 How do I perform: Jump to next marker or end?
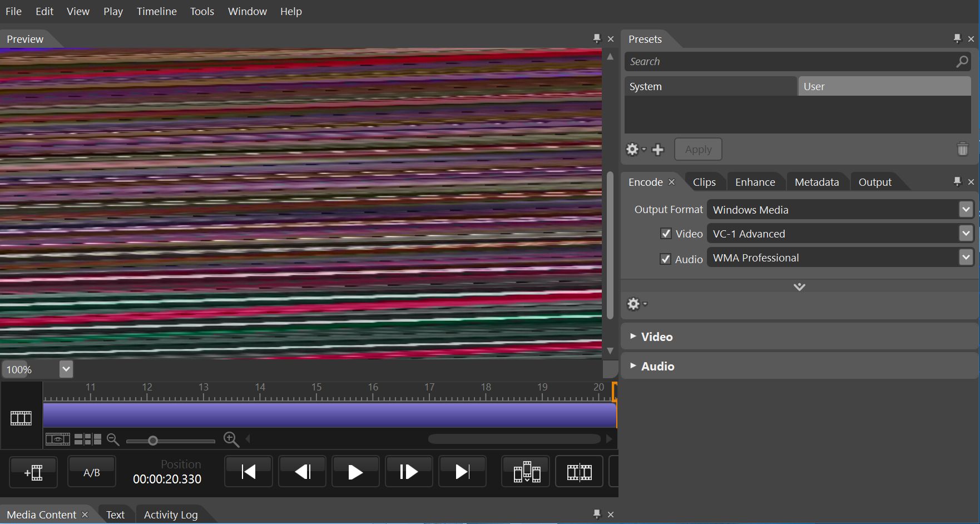tap(462, 472)
